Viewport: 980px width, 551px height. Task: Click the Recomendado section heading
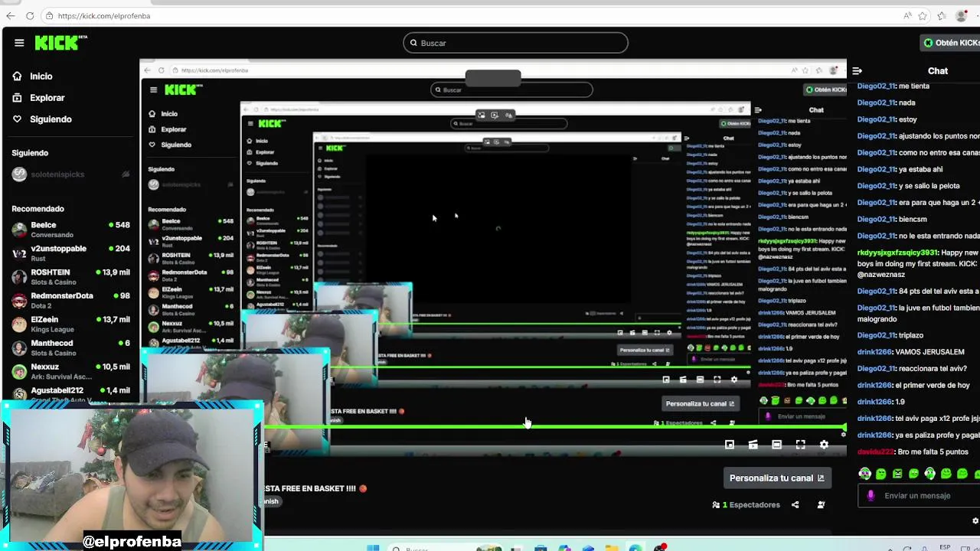coord(38,209)
